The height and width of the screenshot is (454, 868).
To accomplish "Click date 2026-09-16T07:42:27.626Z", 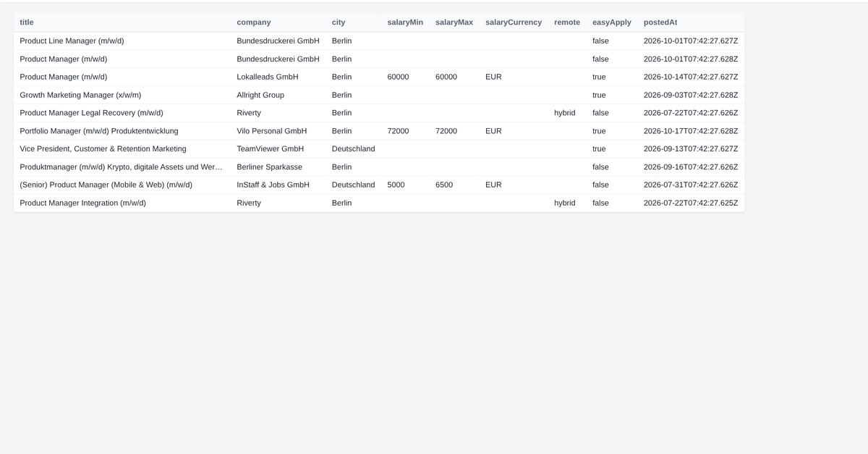I will [691, 167].
